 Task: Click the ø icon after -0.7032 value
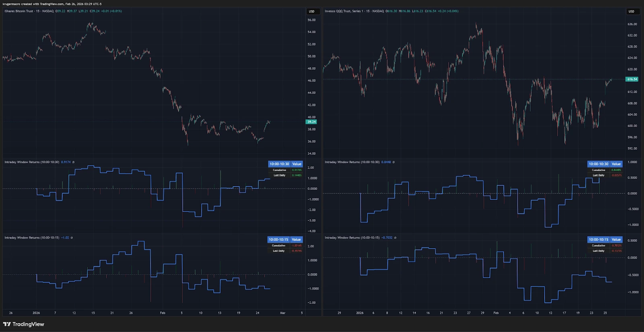(x=395, y=238)
